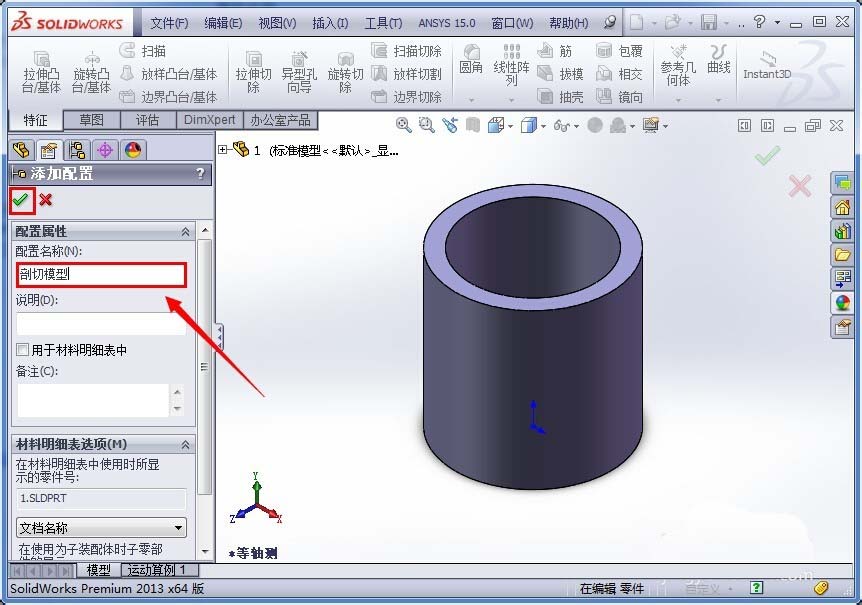Open the 文档名称 dropdown

(x=101, y=528)
